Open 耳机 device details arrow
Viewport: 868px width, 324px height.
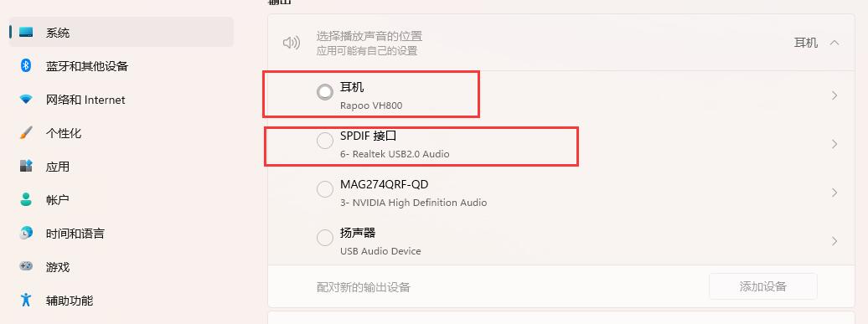(x=834, y=95)
